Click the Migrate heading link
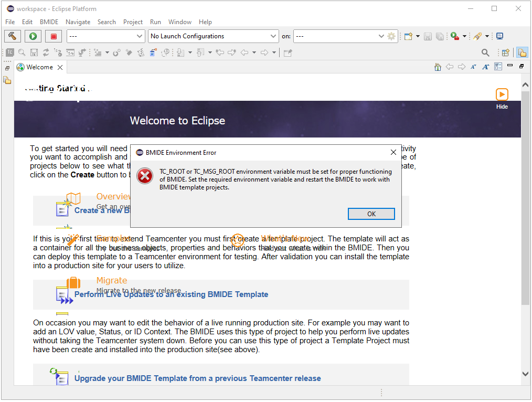The height and width of the screenshot is (402, 532). [112, 281]
